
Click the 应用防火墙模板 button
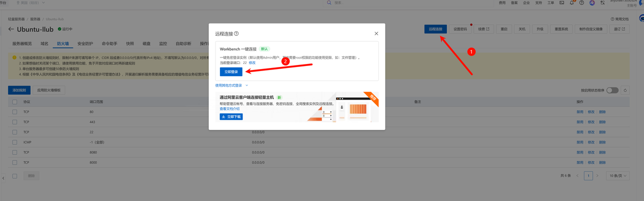pos(49,90)
